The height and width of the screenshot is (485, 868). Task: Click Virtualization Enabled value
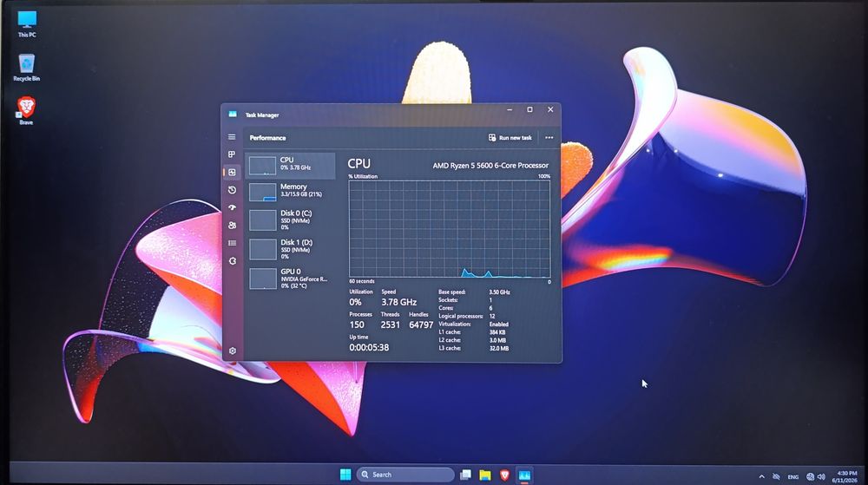tap(499, 324)
